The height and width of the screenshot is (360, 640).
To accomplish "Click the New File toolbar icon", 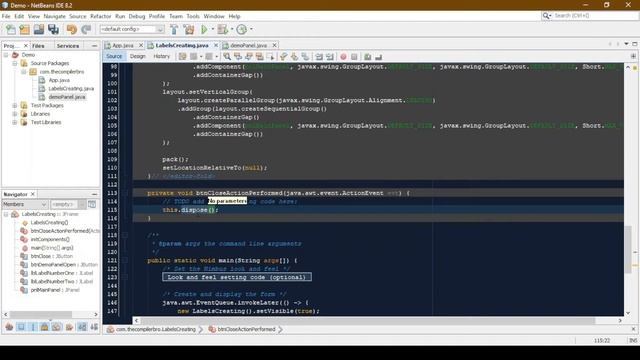I will 11,29.
